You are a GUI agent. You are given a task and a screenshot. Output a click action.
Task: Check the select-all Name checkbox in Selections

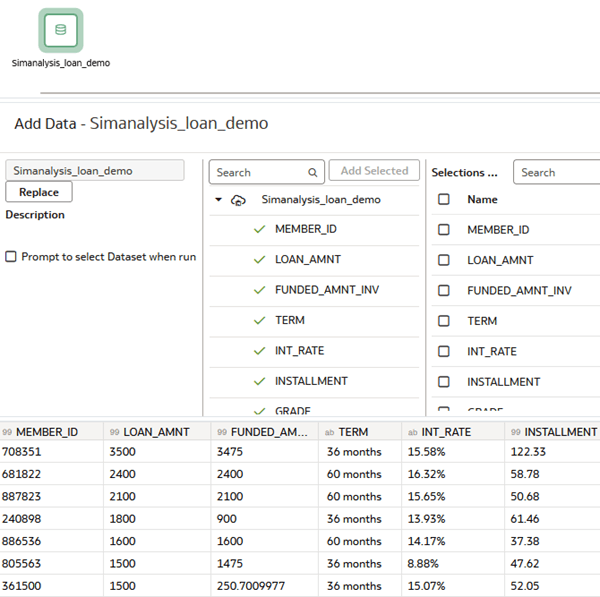click(443, 199)
